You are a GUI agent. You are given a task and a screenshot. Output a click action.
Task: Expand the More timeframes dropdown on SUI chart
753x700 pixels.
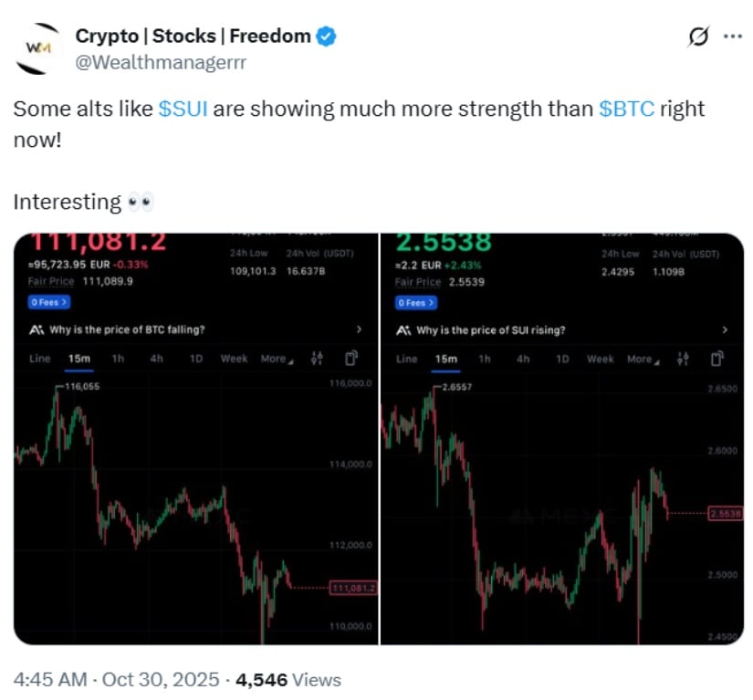639,359
